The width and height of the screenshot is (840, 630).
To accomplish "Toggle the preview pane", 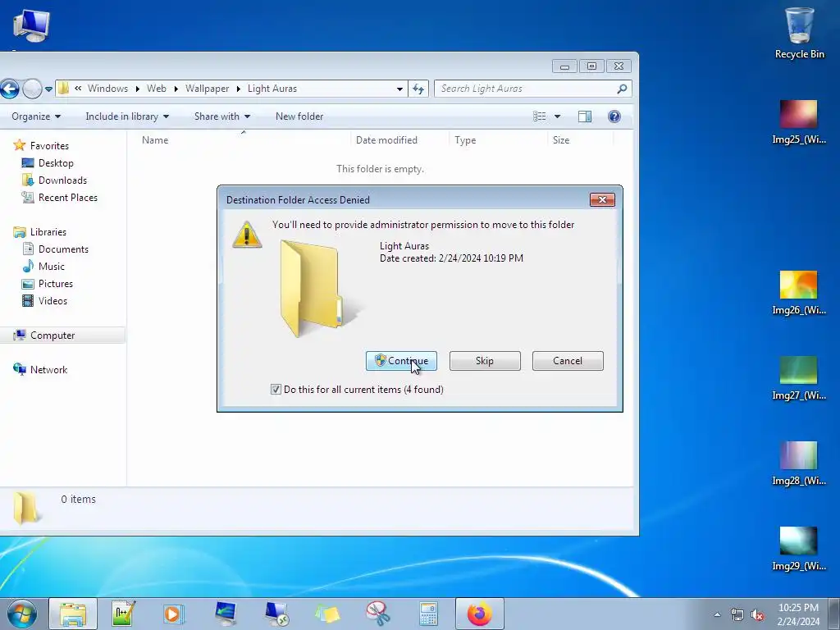I will (585, 116).
